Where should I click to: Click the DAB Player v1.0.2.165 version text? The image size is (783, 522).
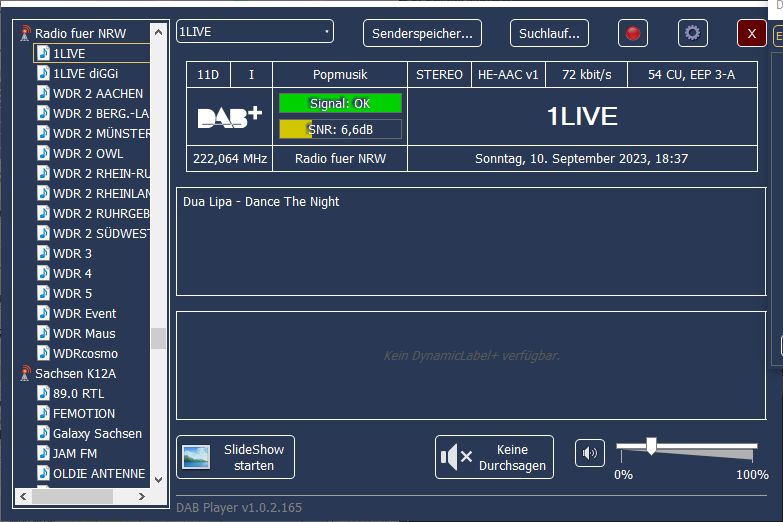[x=239, y=508]
